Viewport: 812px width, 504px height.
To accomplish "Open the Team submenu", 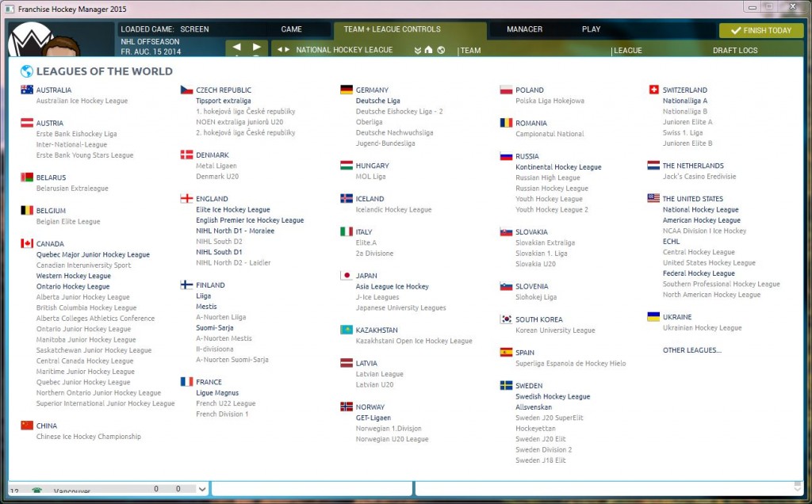I will coord(470,50).
